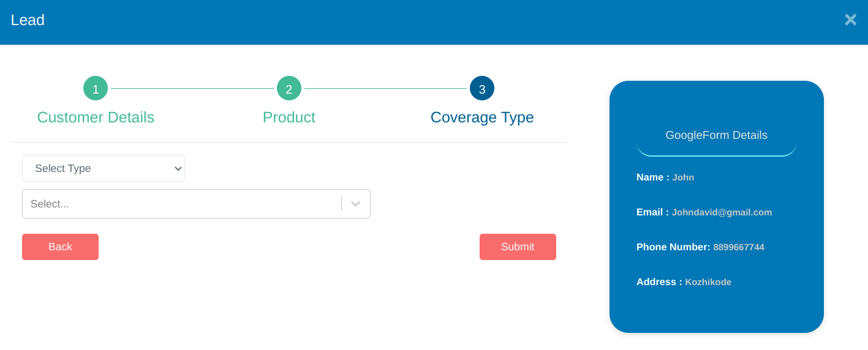Click the email Johndavid@gmail.com
Viewport: 868px width, 350px height.
(722, 212)
